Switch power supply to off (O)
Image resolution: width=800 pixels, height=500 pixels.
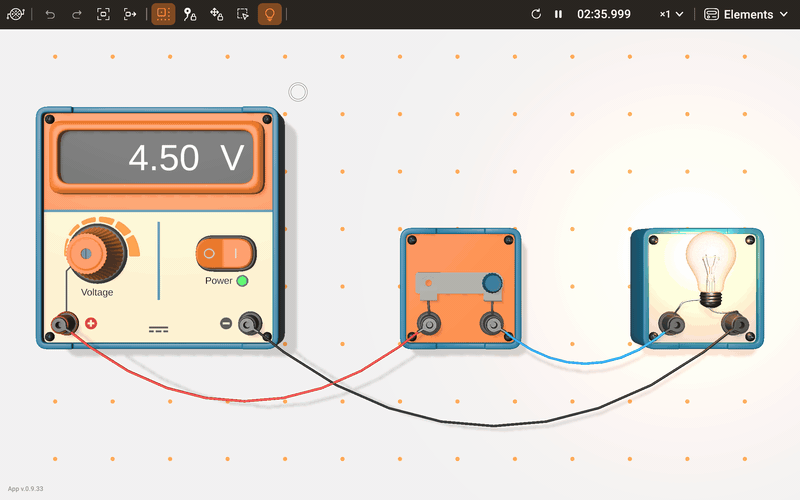pyautogui.click(x=210, y=253)
